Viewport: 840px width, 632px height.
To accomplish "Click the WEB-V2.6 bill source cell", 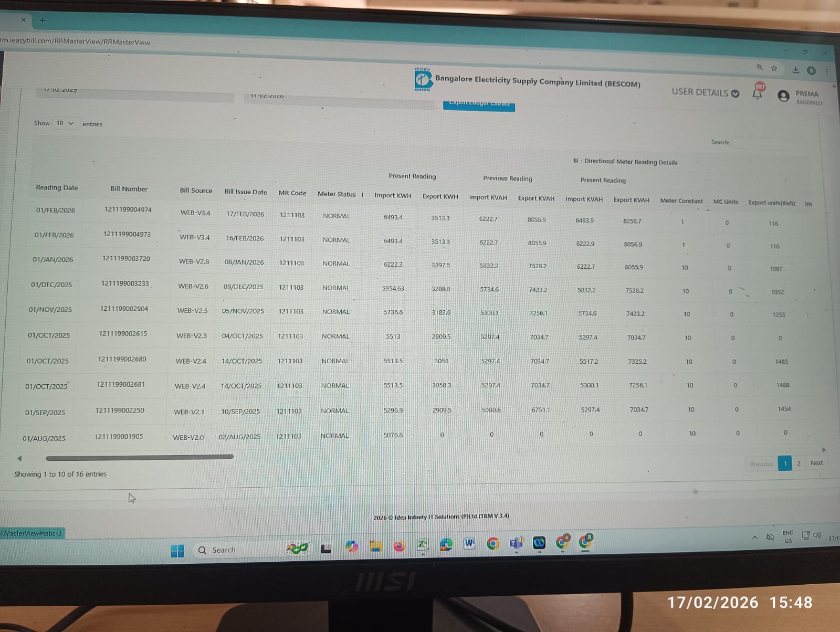I will coord(193,286).
